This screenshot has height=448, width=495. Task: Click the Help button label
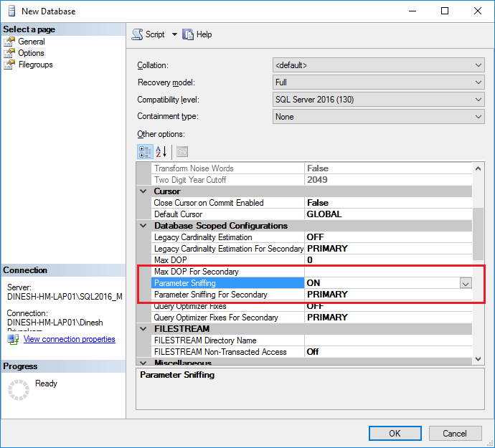[204, 34]
